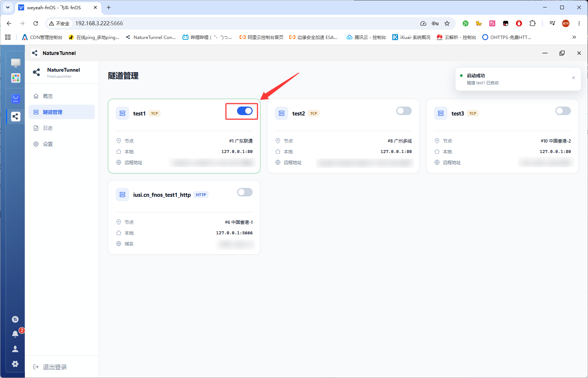Click the iusi.cn_fnos_test1_http server icon

[122, 195]
